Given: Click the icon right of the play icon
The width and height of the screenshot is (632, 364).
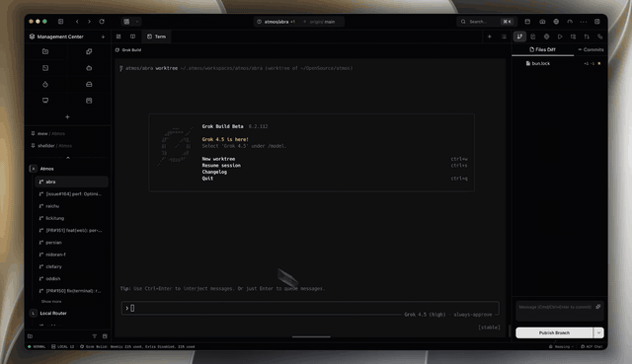Looking at the screenshot, I should pos(573,36).
